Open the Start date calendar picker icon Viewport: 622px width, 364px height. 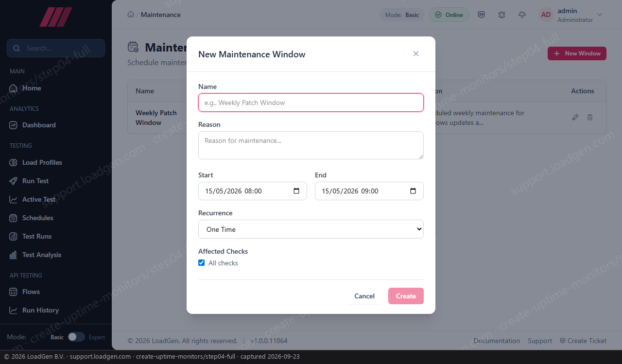point(296,191)
